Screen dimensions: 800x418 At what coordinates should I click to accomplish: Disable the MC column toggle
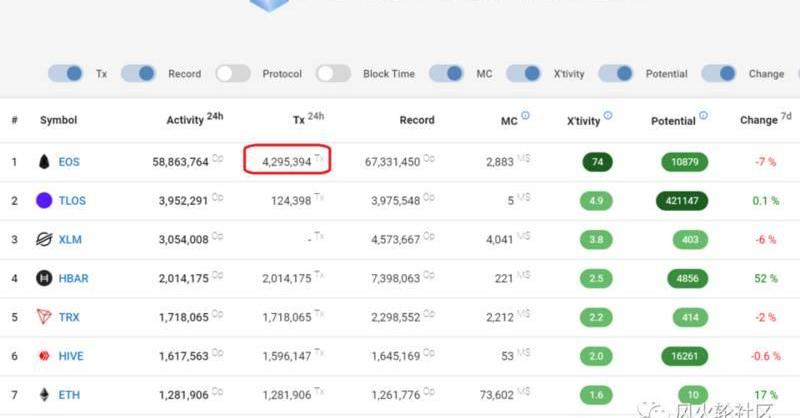(x=446, y=73)
